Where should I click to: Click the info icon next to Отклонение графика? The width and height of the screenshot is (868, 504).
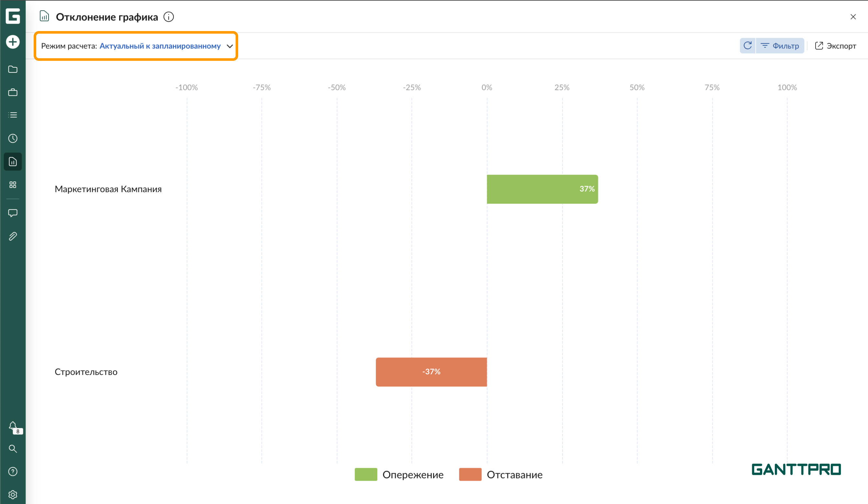[168, 17]
